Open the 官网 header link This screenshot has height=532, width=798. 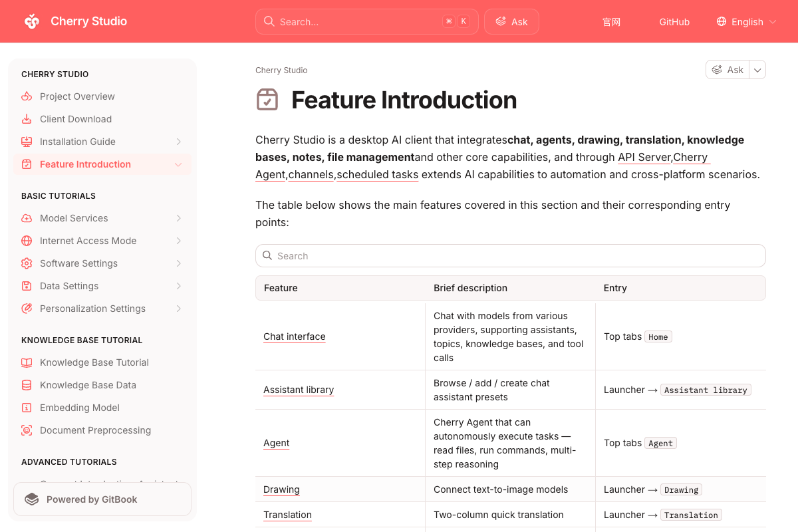[x=611, y=22]
